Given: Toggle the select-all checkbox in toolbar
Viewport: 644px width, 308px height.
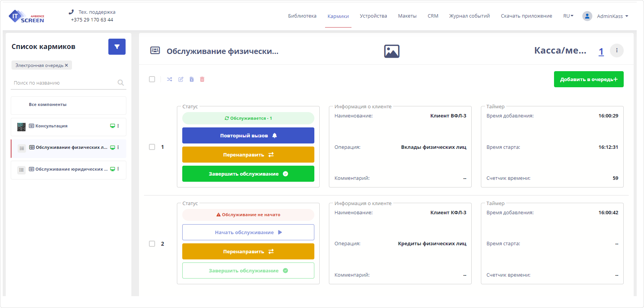Looking at the screenshot, I should coord(152,79).
